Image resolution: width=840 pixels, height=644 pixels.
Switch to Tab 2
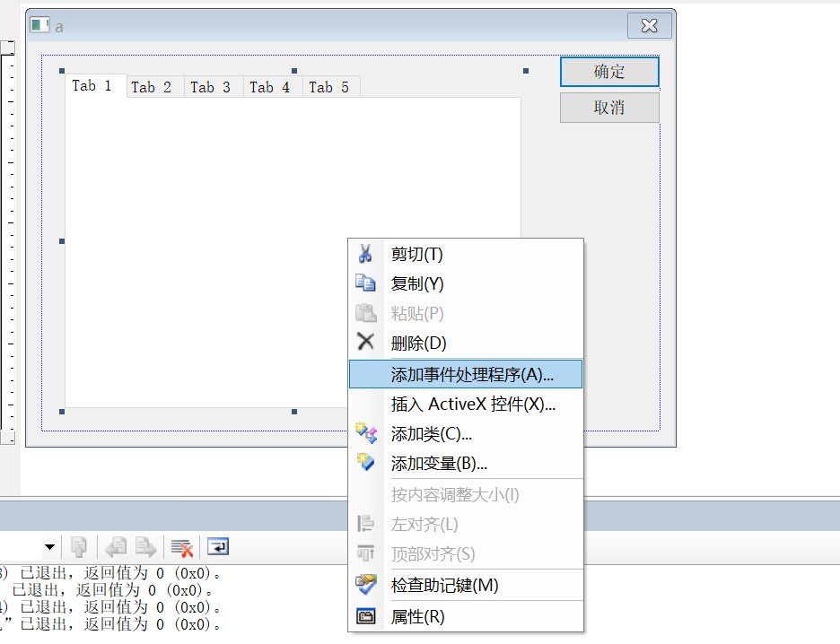pos(155,87)
